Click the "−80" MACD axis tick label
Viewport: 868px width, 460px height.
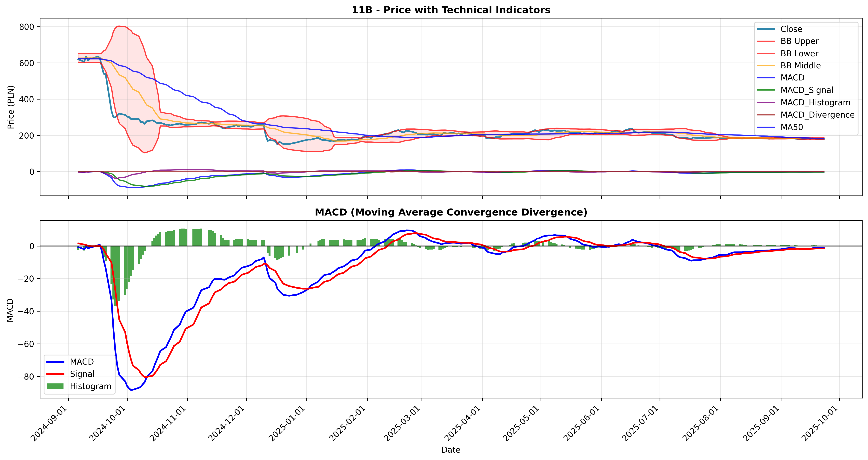coord(26,377)
